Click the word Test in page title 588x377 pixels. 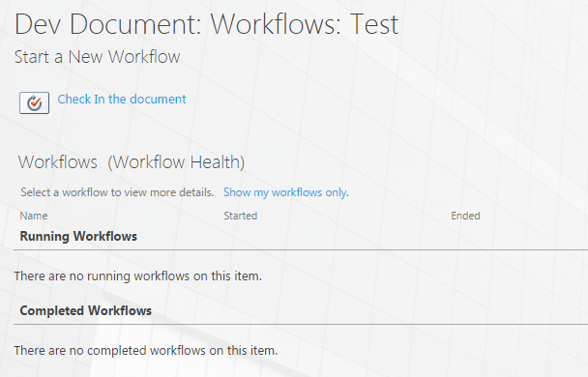point(374,24)
